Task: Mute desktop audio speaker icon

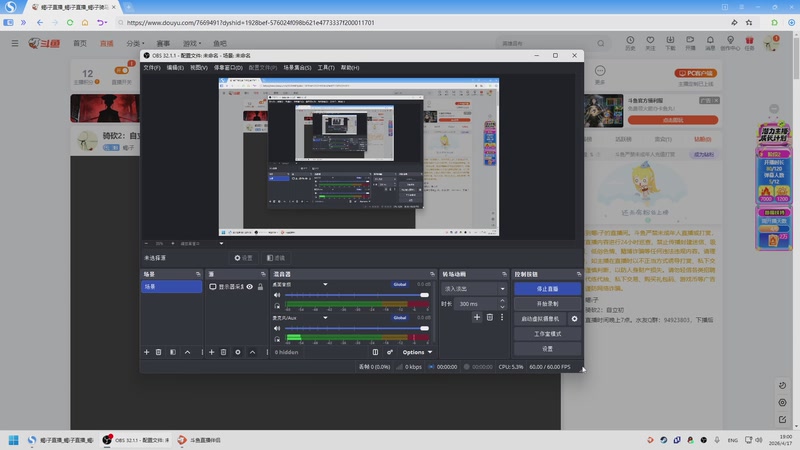Action: coord(277,295)
